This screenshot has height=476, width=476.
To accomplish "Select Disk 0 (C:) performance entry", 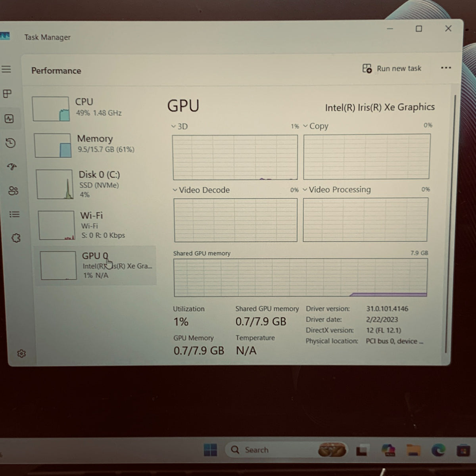I will click(x=95, y=184).
